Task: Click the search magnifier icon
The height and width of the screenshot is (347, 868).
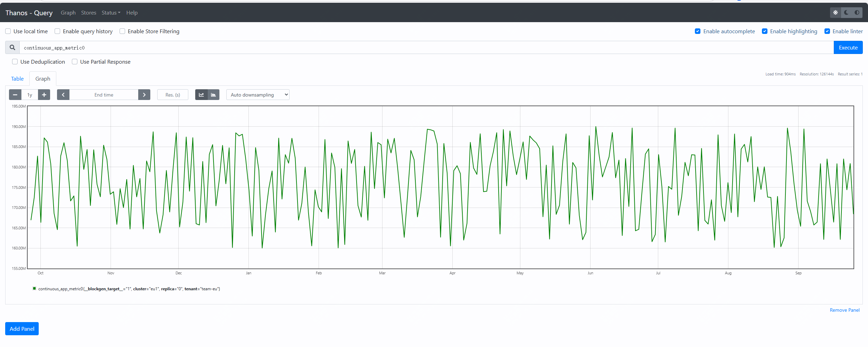Action: click(x=12, y=47)
